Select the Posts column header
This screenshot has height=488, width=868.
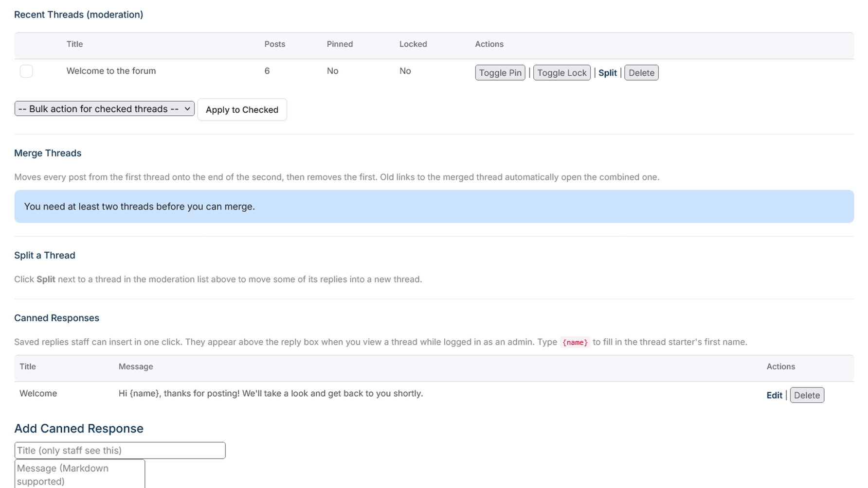point(275,44)
